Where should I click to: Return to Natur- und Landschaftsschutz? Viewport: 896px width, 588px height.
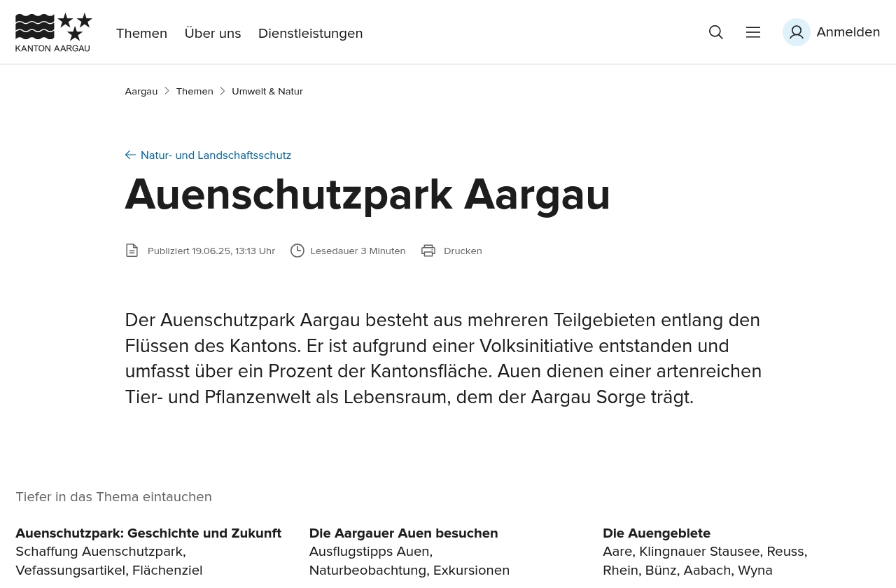point(216,155)
